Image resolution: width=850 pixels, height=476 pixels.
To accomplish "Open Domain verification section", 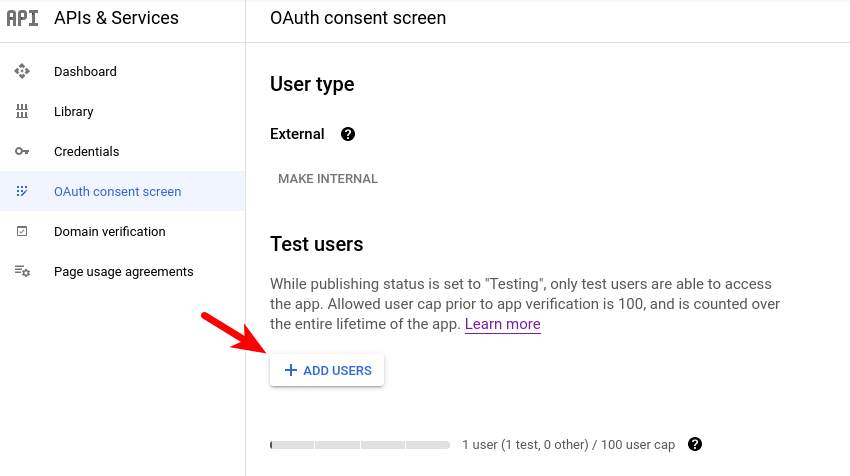I will tap(109, 232).
